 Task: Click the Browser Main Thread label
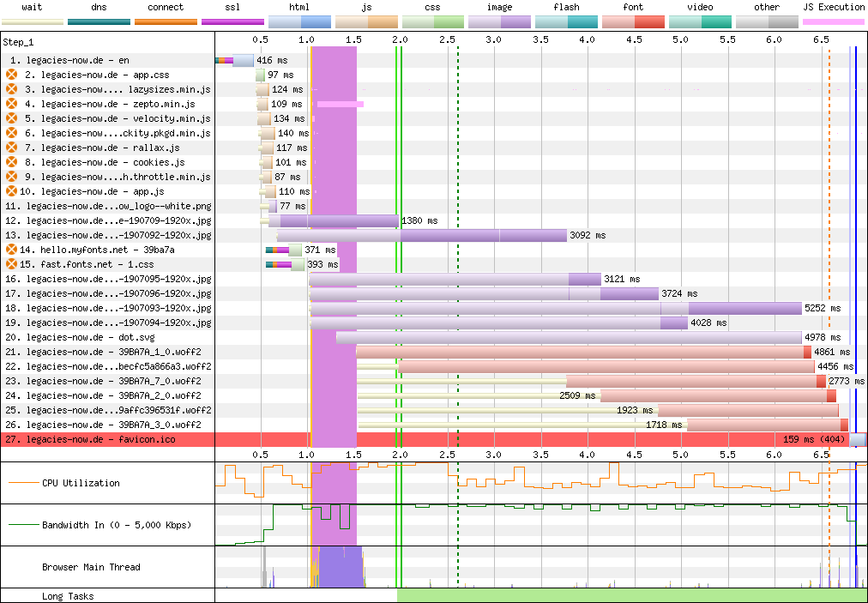click(91, 567)
